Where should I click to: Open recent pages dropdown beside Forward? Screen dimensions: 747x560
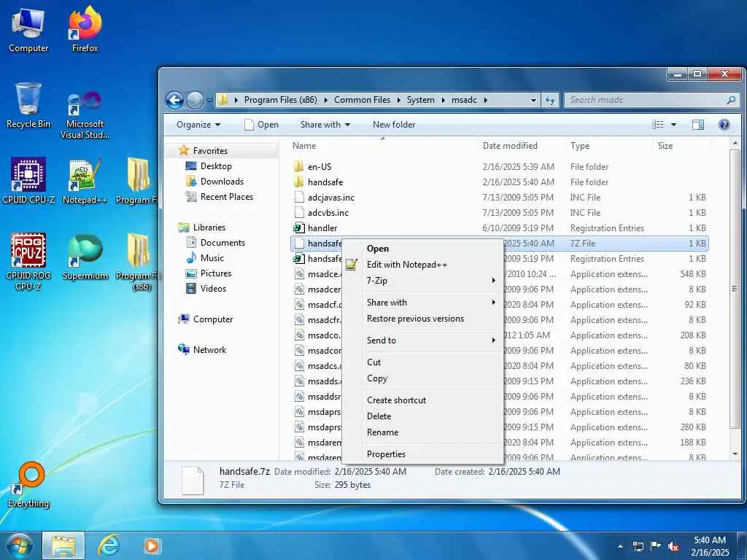tap(209, 101)
